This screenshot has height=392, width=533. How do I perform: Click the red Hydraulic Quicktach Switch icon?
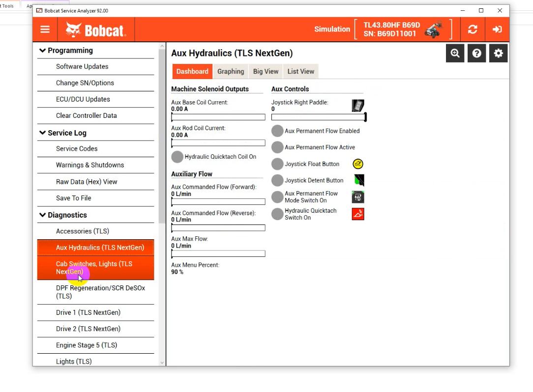[x=358, y=214]
